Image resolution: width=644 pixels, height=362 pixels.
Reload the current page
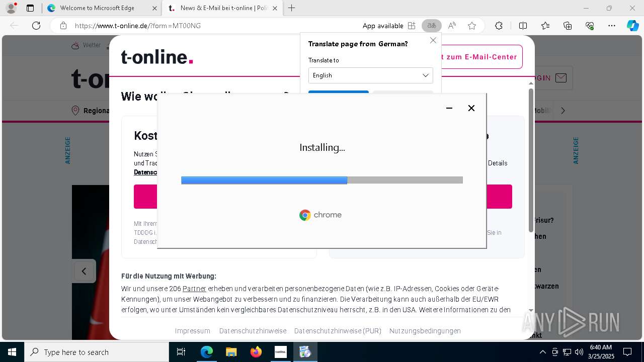[x=36, y=26]
